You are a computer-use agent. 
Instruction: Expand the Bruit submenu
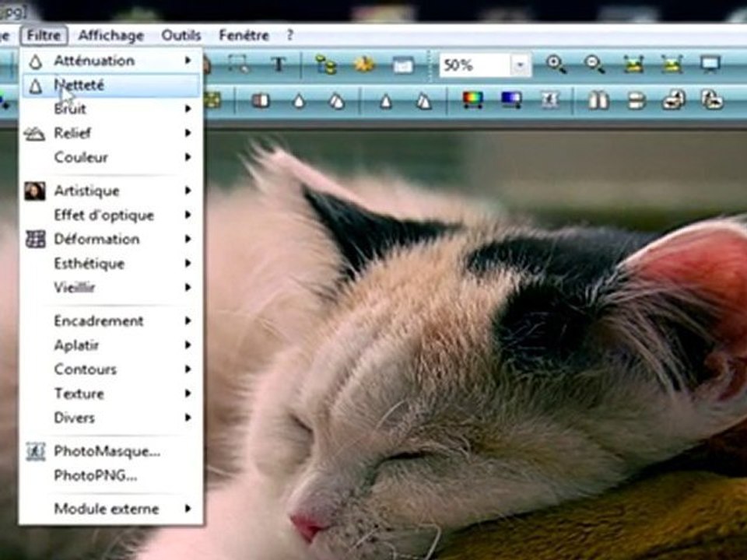click(110, 109)
